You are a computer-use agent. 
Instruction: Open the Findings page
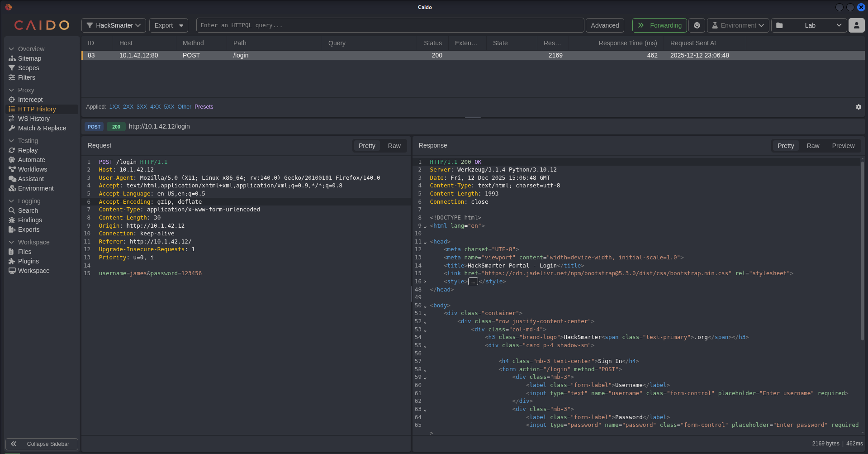tap(30, 220)
